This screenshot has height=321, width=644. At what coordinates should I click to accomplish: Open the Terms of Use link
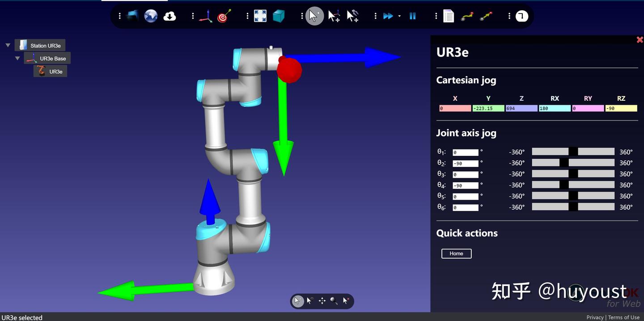tap(623, 317)
